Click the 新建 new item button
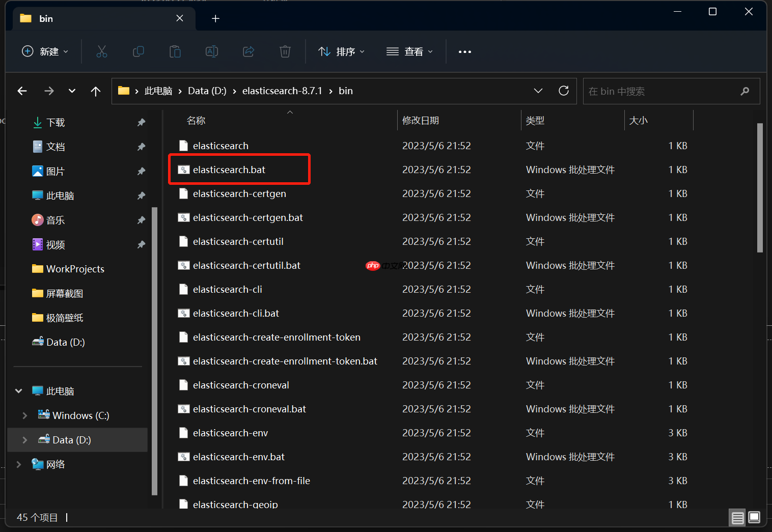 pos(45,51)
